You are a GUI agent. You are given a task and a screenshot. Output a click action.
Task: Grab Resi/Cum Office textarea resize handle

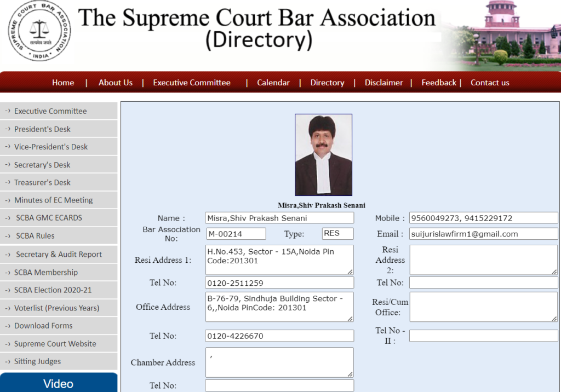tap(554, 318)
